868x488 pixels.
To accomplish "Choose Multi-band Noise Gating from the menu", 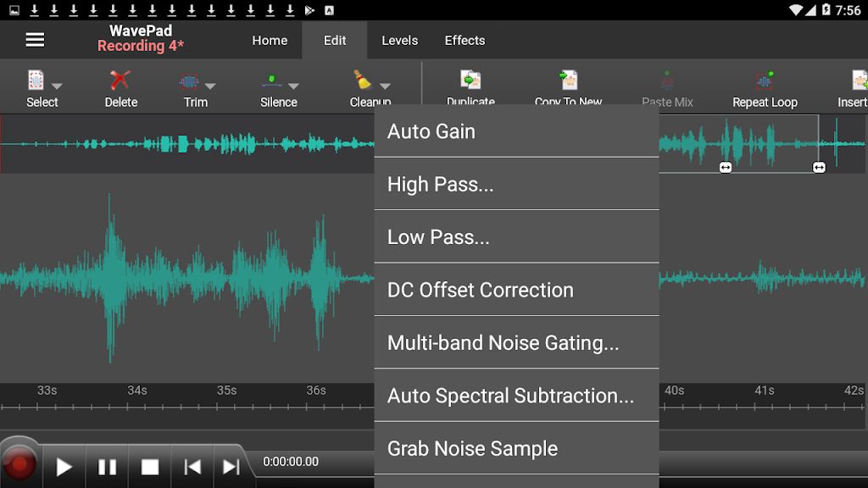I will click(515, 341).
